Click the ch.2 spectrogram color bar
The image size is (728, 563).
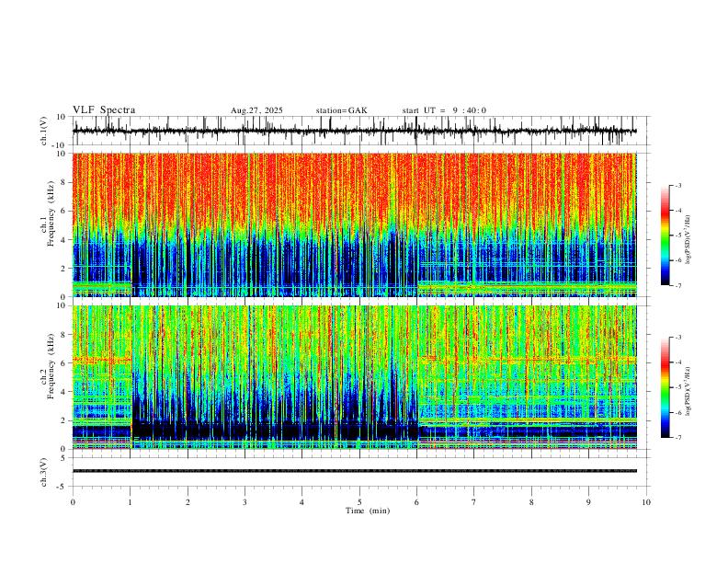[x=665, y=387]
